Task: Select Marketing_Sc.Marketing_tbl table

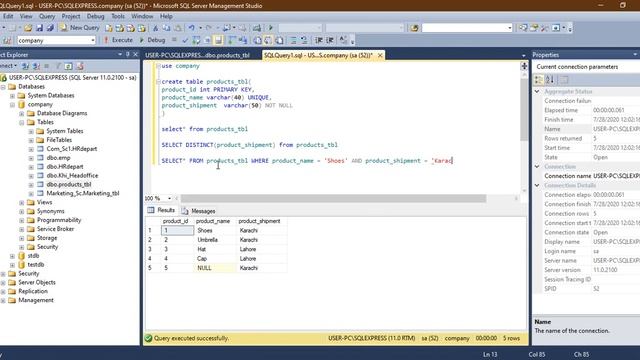Action: pos(83,193)
